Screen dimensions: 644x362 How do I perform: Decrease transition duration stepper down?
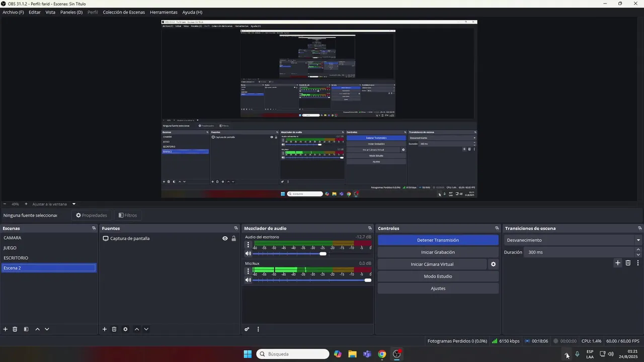[638, 255]
